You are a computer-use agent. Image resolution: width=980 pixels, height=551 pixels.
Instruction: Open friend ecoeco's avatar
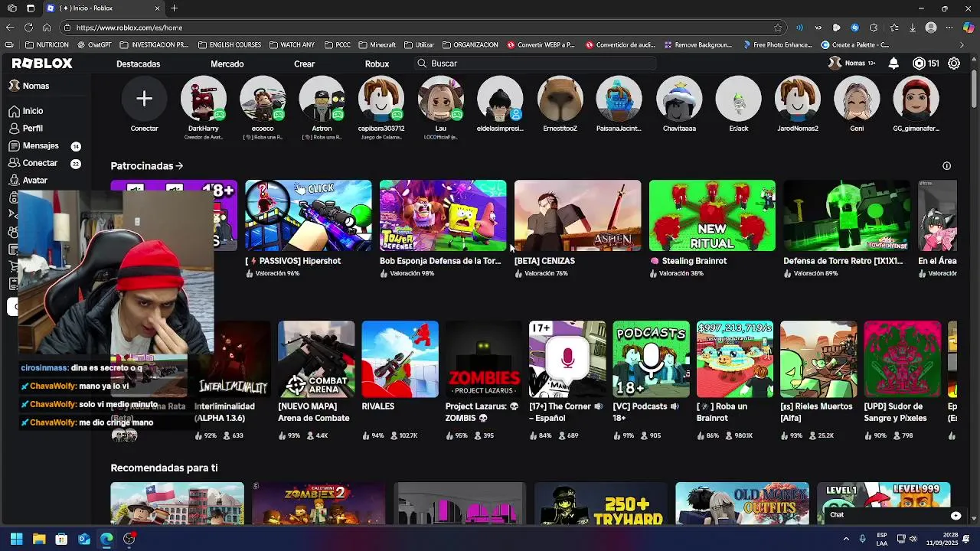click(x=263, y=99)
